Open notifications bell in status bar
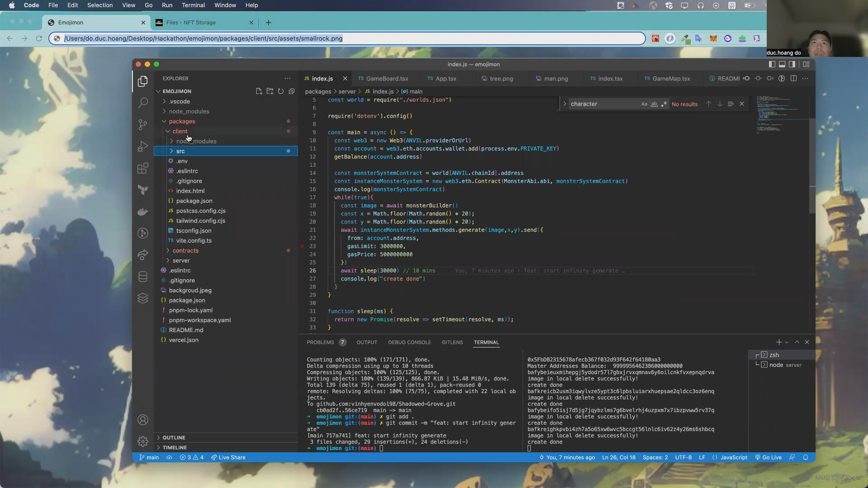Viewport: 868px width, 488px height. pos(806,457)
